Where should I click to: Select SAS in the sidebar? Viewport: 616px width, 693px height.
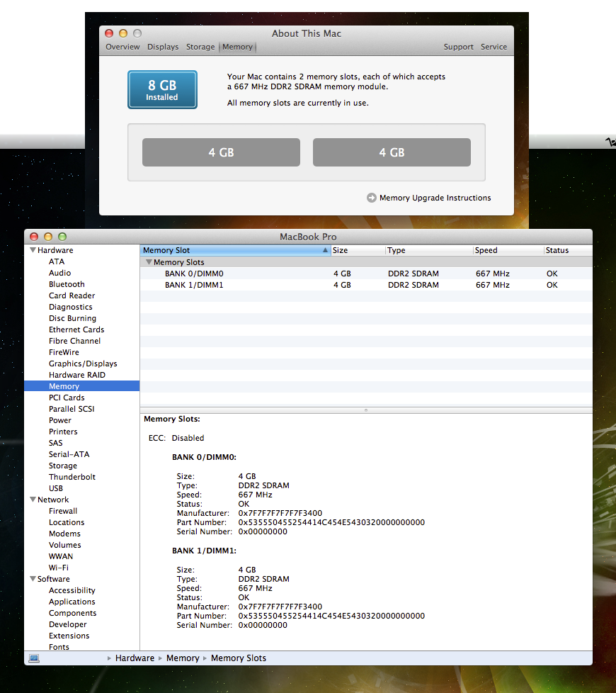pos(56,443)
